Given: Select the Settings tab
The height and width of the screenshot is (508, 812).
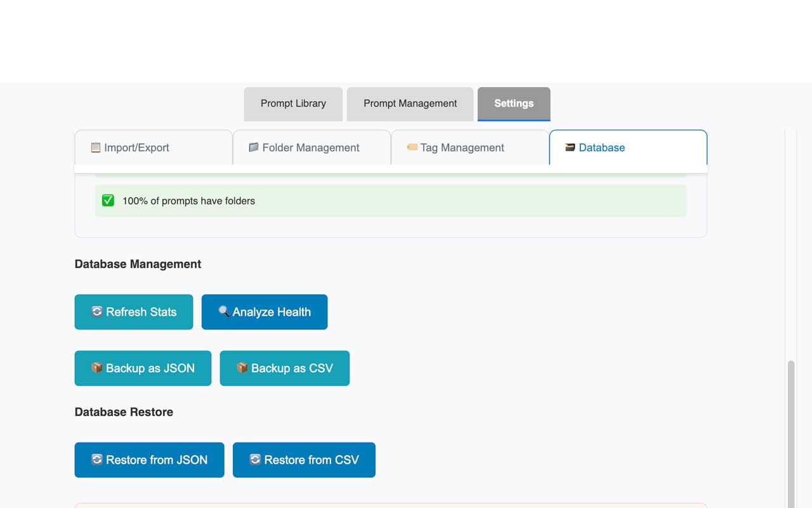Looking at the screenshot, I should [x=514, y=104].
